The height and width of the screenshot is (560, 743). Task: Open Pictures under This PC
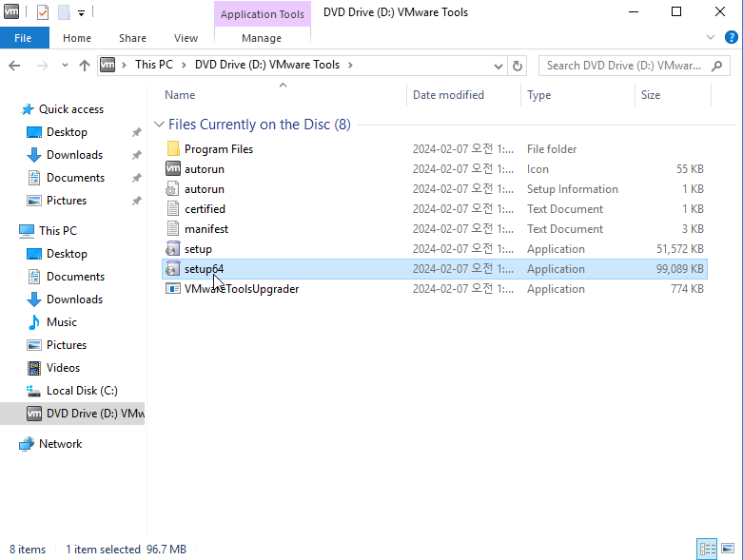point(67,344)
